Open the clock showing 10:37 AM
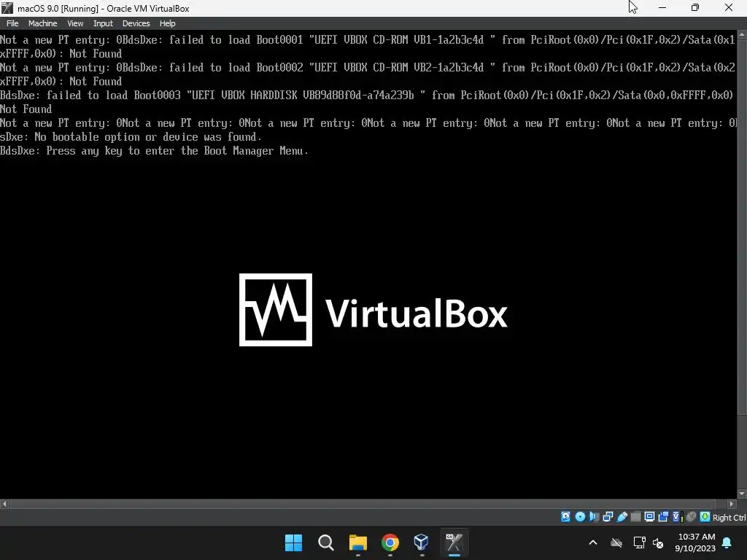747x560 pixels. [x=695, y=542]
